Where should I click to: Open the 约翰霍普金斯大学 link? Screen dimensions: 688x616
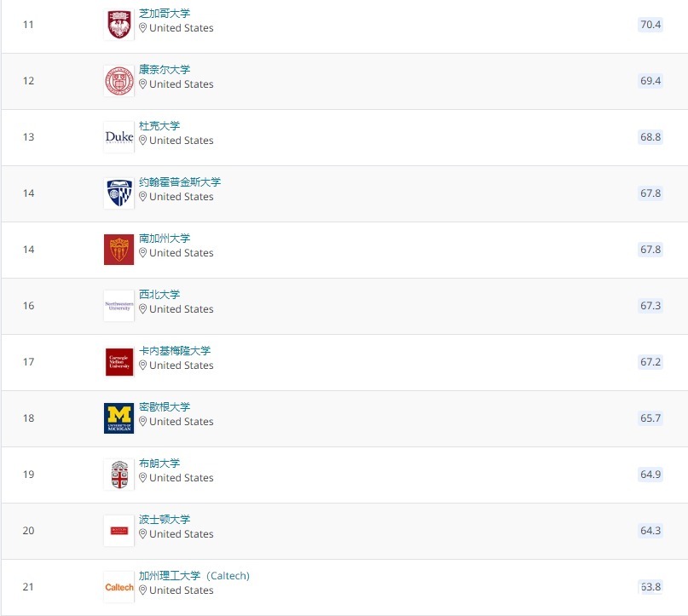coord(180,182)
